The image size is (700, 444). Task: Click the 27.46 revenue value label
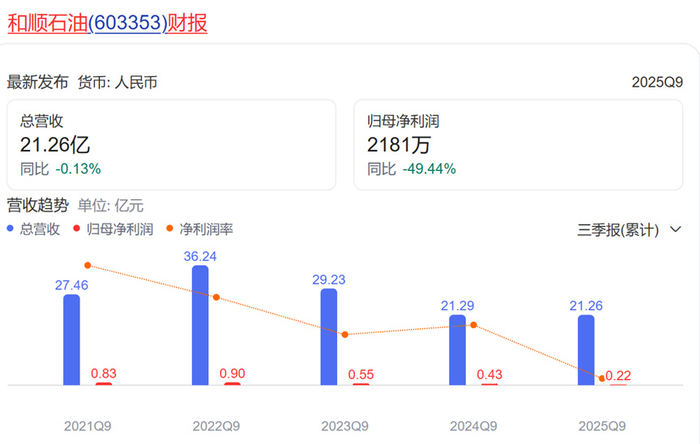(71, 285)
